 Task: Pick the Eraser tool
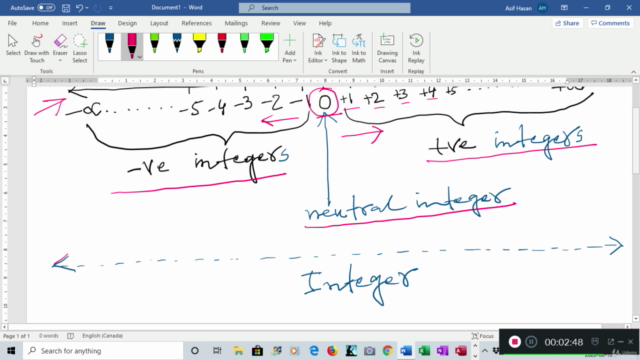(x=60, y=45)
